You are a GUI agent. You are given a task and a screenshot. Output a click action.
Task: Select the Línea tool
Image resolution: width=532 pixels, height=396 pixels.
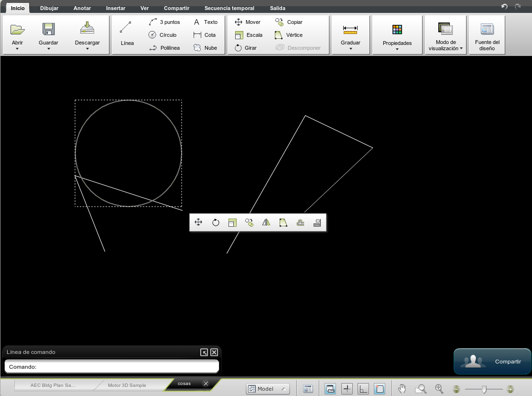click(127, 34)
